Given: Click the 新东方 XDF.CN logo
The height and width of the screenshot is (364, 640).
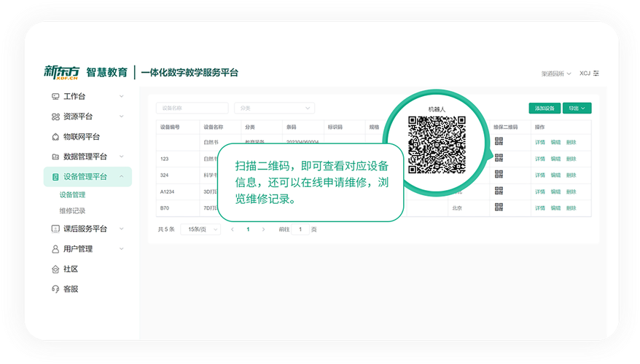Looking at the screenshot, I should (62, 72).
